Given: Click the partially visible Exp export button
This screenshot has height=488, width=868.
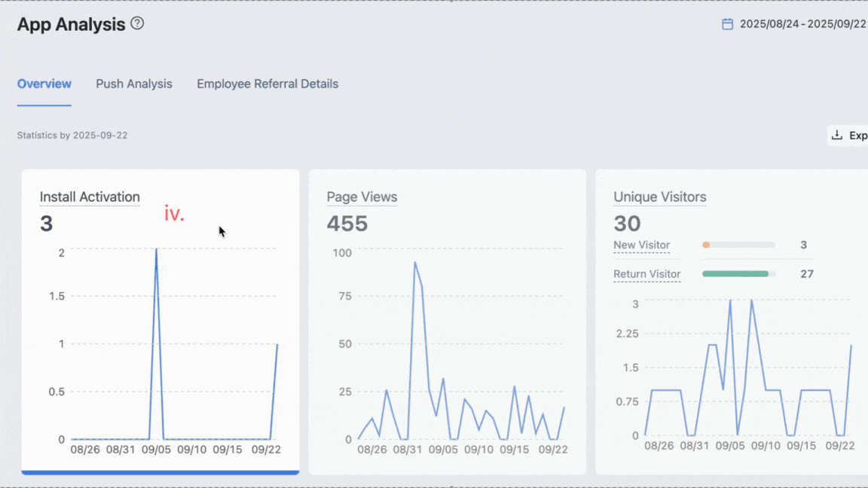Looking at the screenshot, I should click(848, 136).
